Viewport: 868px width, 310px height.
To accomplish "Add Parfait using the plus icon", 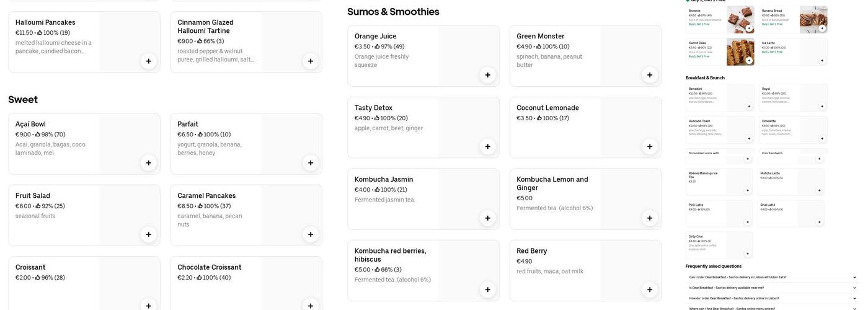I will coord(311,163).
